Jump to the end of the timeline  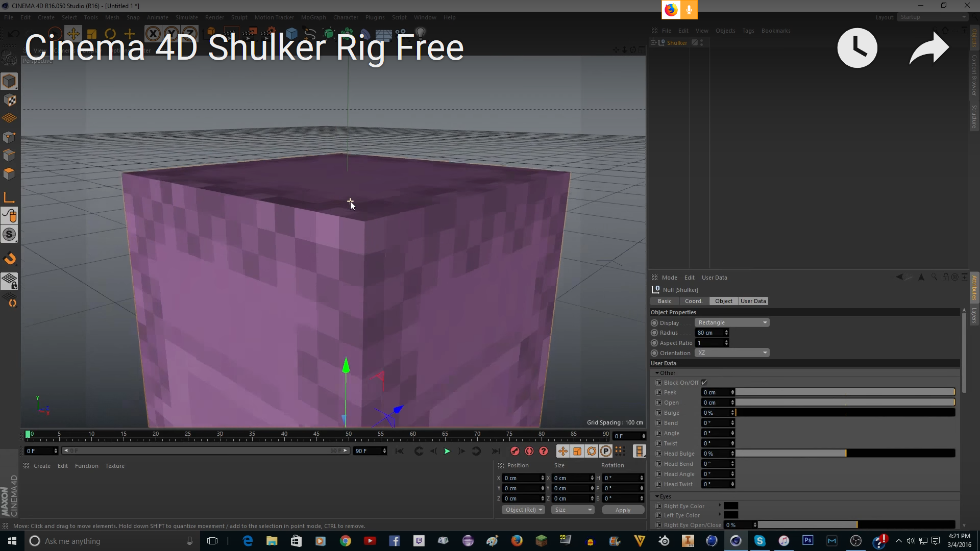[496, 451]
